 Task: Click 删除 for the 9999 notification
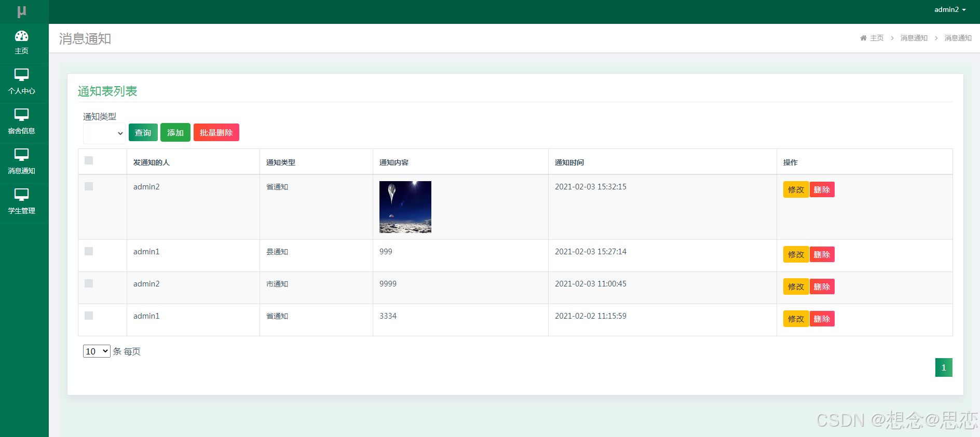pyautogui.click(x=822, y=286)
